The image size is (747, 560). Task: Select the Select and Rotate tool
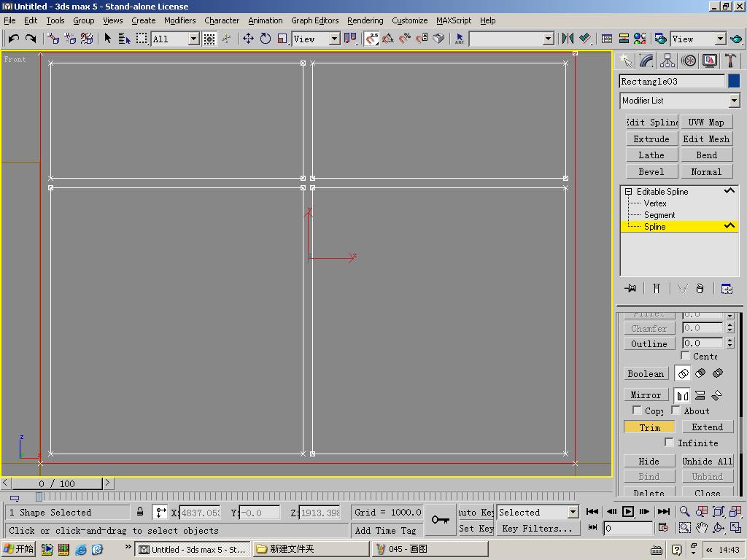coord(266,39)
